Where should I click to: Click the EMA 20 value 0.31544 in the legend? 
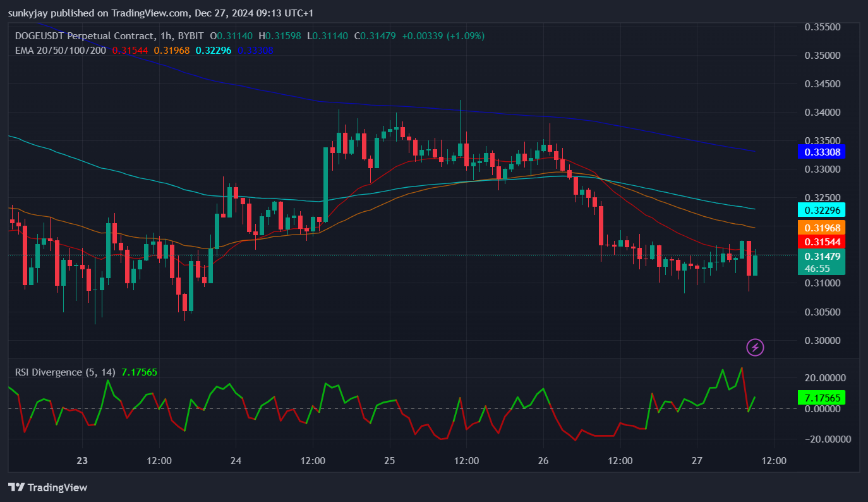point(131,50)
